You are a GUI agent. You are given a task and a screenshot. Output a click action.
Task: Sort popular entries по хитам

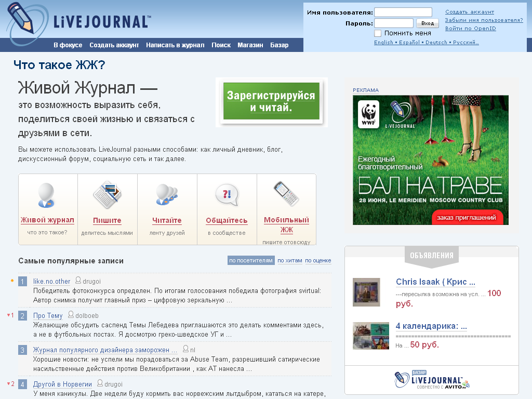tap(290, 261)
